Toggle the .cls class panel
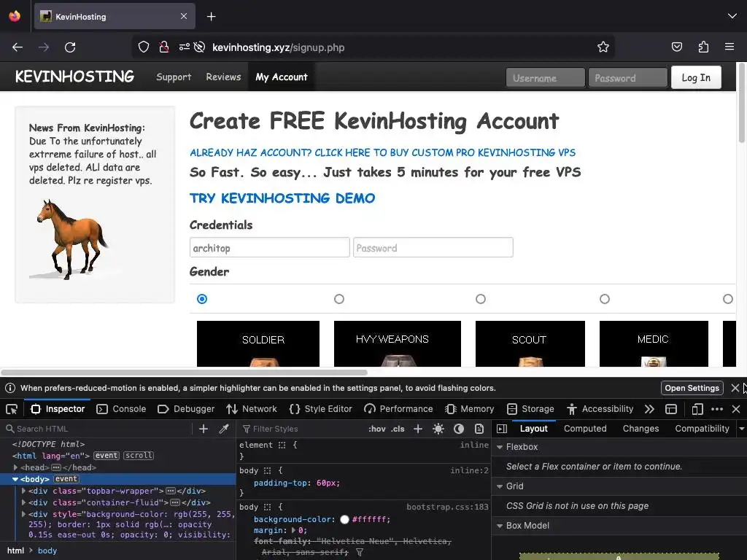The height and width of the screenshot is (560, 747). coord(398,429)
